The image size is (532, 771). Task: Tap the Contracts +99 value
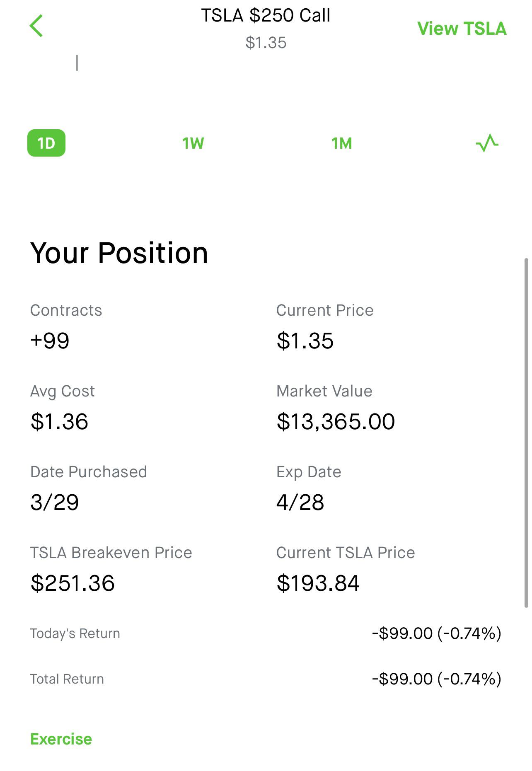(50, 341)
